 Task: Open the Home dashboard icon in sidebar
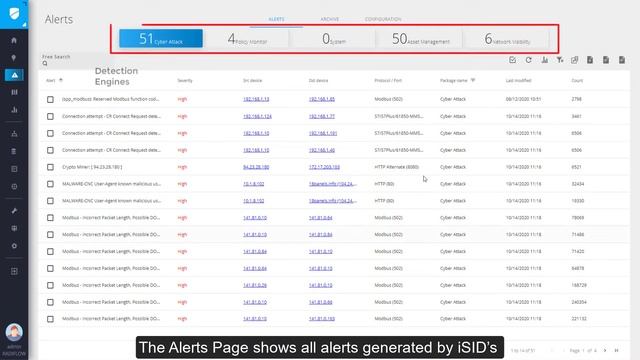(x=14, y=40)
